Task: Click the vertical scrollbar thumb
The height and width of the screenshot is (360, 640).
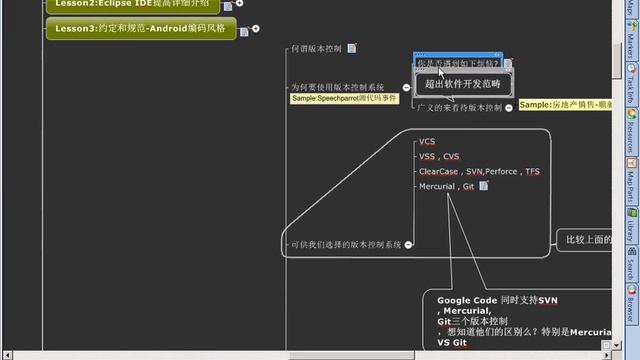Action: 617,61
